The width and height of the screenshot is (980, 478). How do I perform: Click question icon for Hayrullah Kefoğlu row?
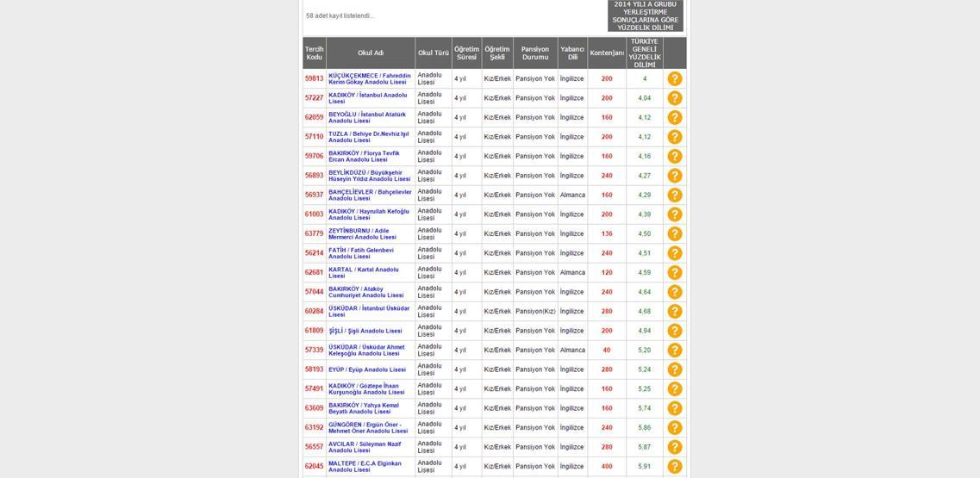[674, 214]
